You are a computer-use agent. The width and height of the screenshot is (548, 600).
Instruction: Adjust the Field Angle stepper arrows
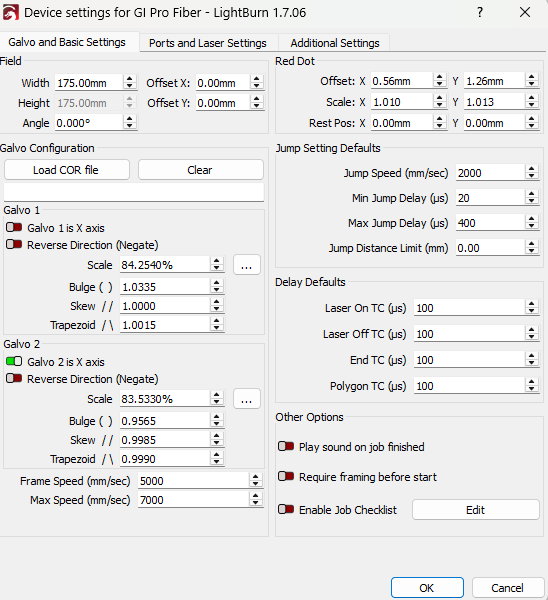pos(130,122)
